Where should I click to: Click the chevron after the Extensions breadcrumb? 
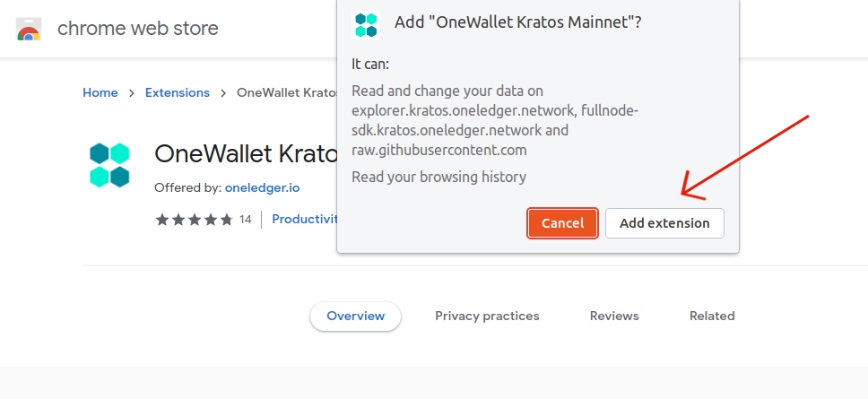tap(223, 92)
